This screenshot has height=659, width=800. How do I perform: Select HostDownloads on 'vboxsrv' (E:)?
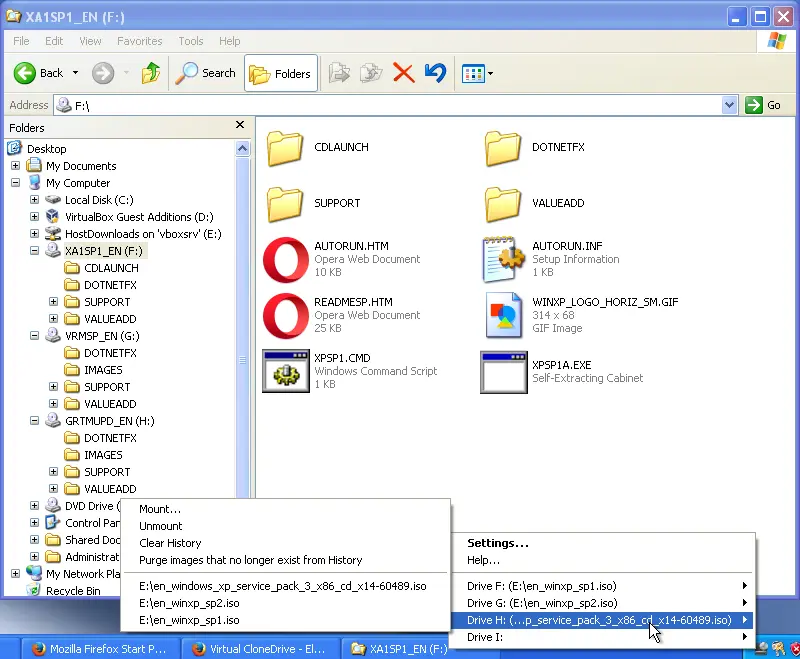pyautogui.click(x=143, y=234)
